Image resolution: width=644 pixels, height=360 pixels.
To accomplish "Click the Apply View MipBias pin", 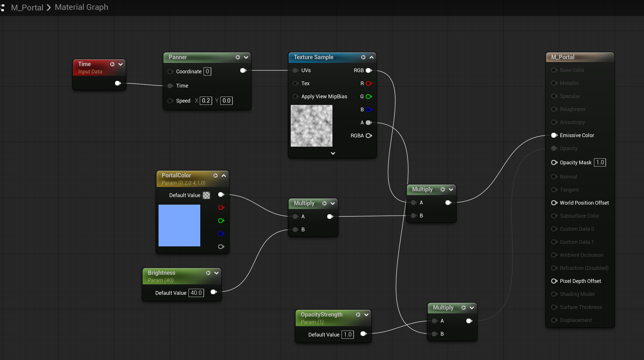I will click(x=295, y=97).
